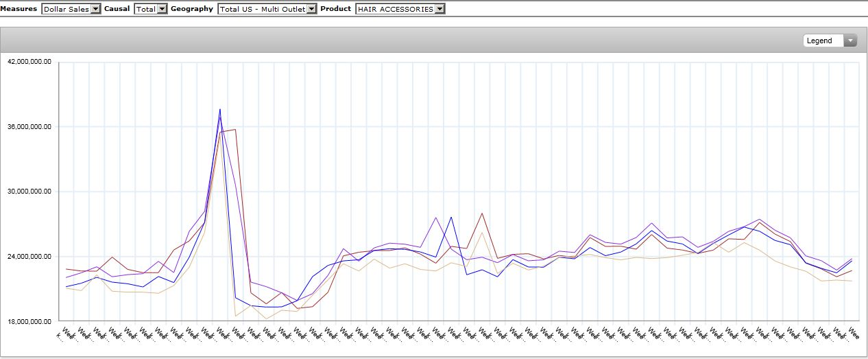The width and height of the screenshot is (868, 359).
Task: Click the blue line's highest peak point
Action: coord(220,109)
